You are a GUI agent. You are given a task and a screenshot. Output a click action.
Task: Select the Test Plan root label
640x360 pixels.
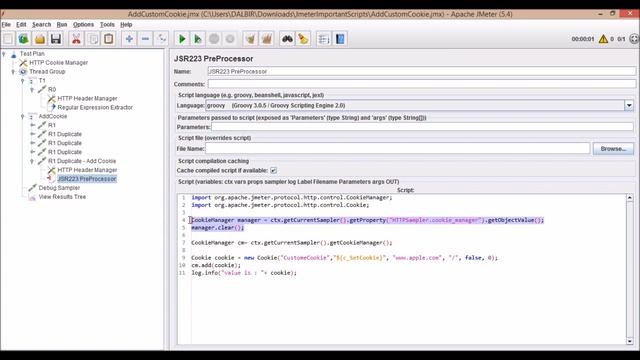(32, 53)
